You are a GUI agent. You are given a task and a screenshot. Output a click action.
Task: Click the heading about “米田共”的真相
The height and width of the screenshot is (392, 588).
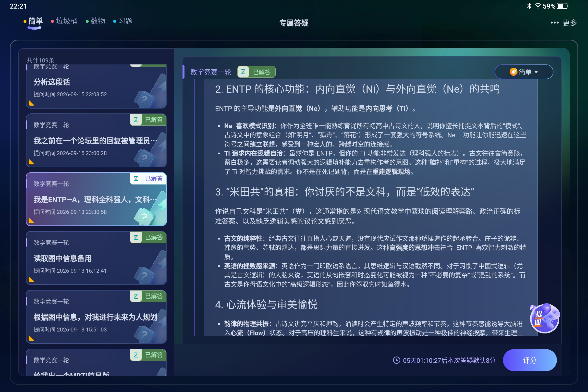click(344, 192)
